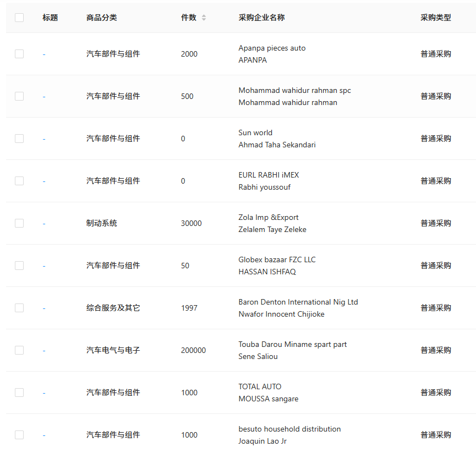Click quantity value 200000
The height and width of the screenshot is (453, 476).
coord(193,351)
